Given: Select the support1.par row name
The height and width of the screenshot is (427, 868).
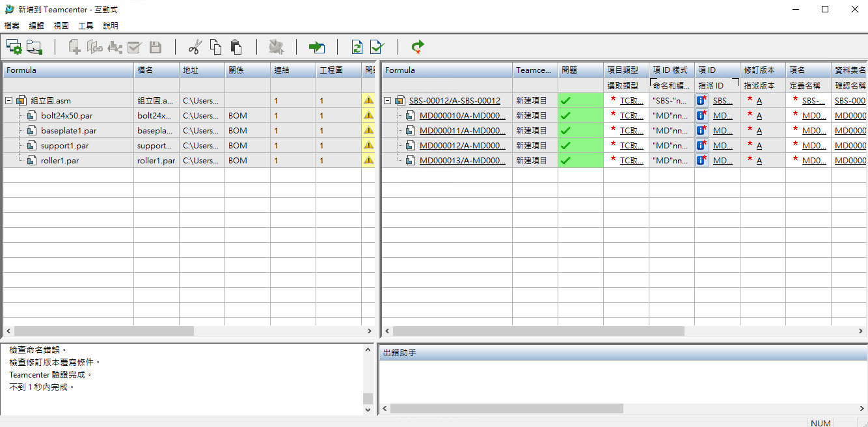Looking at the screenshot, I should (x=64, y=146).
